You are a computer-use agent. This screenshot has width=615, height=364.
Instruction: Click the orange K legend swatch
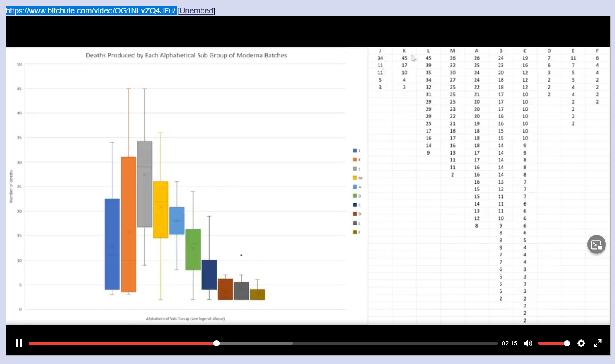355,160
